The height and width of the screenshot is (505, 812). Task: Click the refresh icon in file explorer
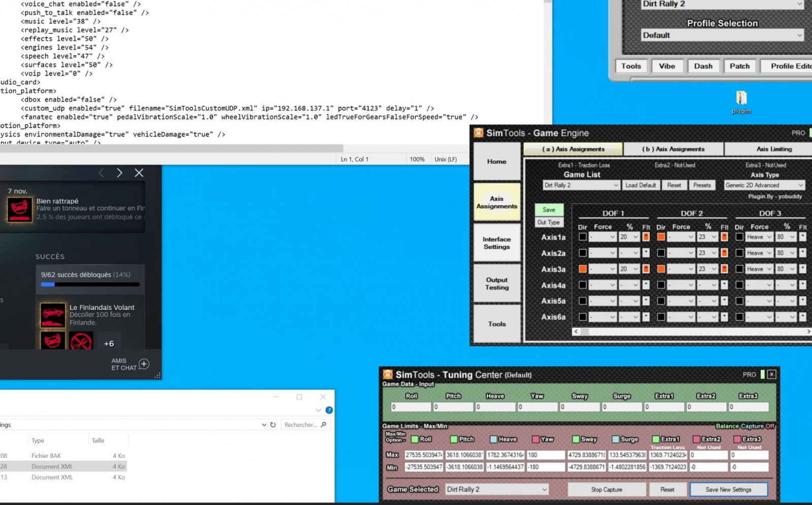coord(273,425)
